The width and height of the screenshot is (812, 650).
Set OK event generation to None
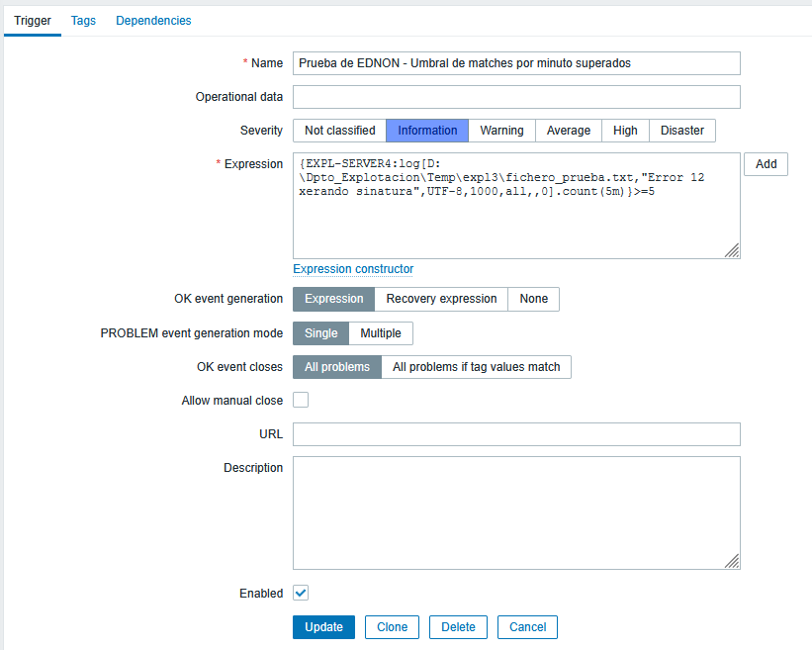[533, 299]
